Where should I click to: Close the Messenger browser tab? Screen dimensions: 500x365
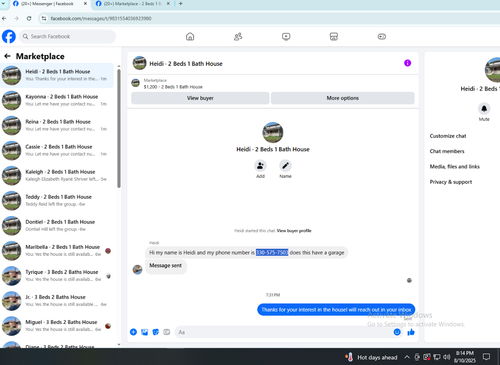coord(85,4)
